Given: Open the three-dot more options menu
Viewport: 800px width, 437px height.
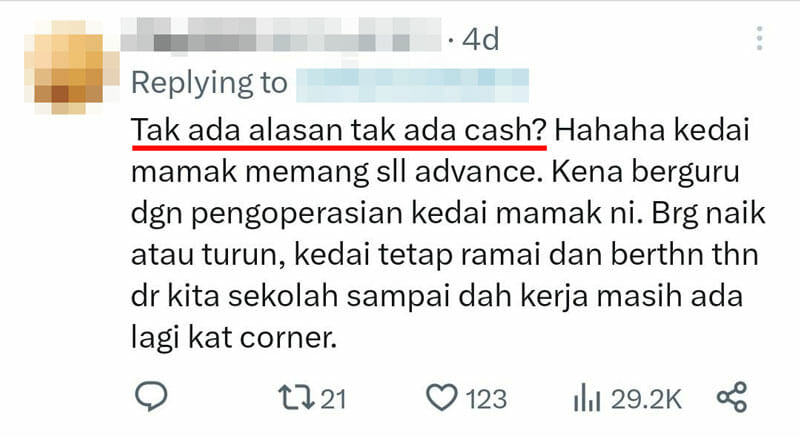Looking at the screenshot, I should (x=760, y=38).
